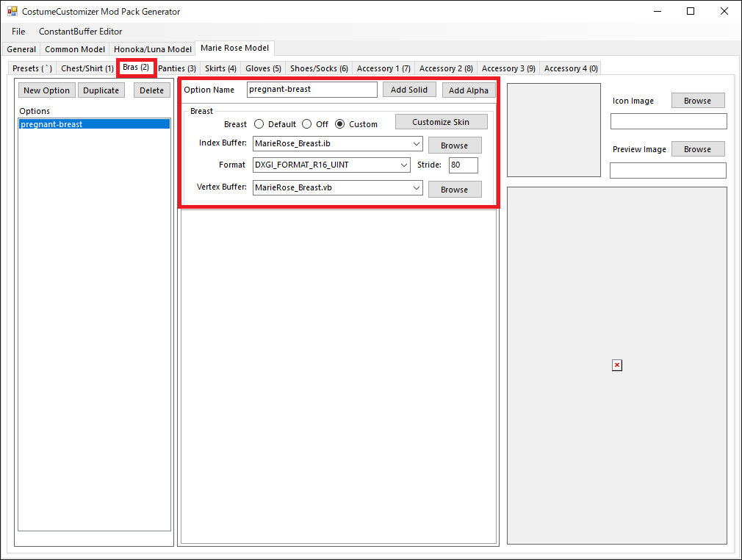This screenshot has width=742, height=560.
Task: Click the Duplicate button
Action: [101, 90]
